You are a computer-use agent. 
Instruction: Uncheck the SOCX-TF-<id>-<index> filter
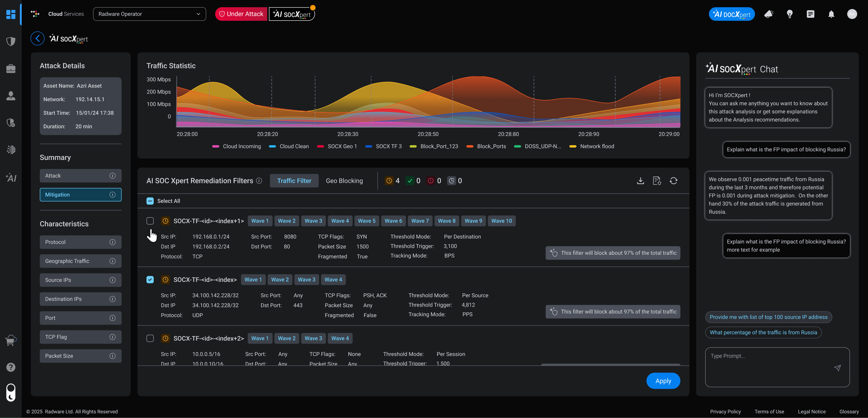pyautogui.click(x=150, y=279)
